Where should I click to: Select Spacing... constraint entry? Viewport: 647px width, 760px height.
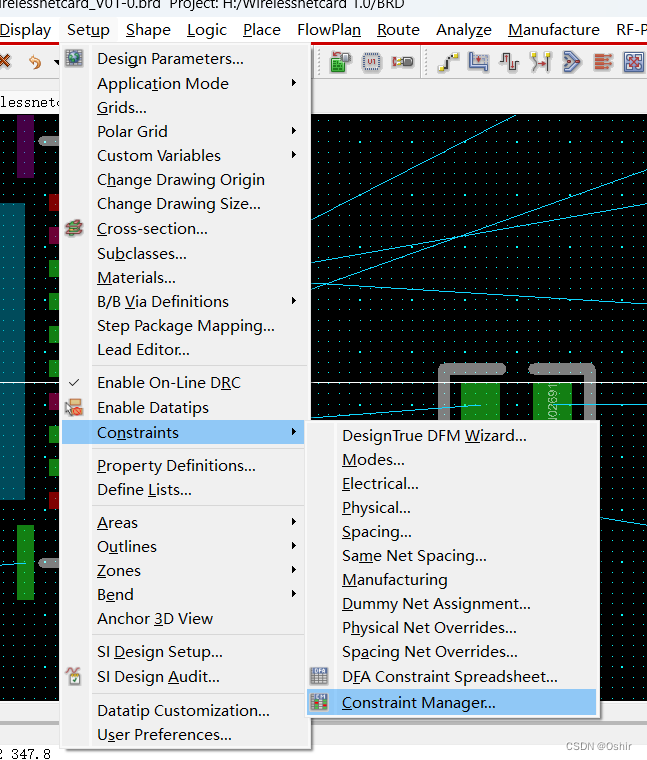pos(376,532)
